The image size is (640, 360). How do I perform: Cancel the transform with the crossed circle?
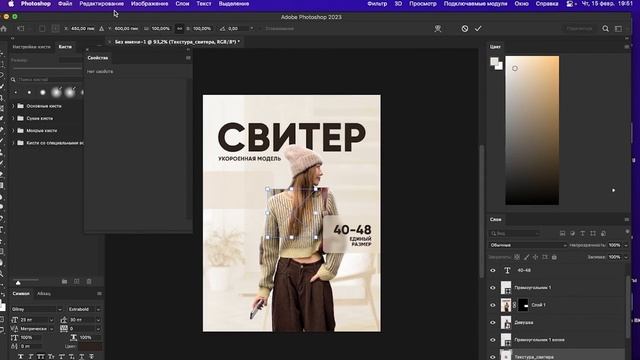pyautogui.click(x=465, y=29)
